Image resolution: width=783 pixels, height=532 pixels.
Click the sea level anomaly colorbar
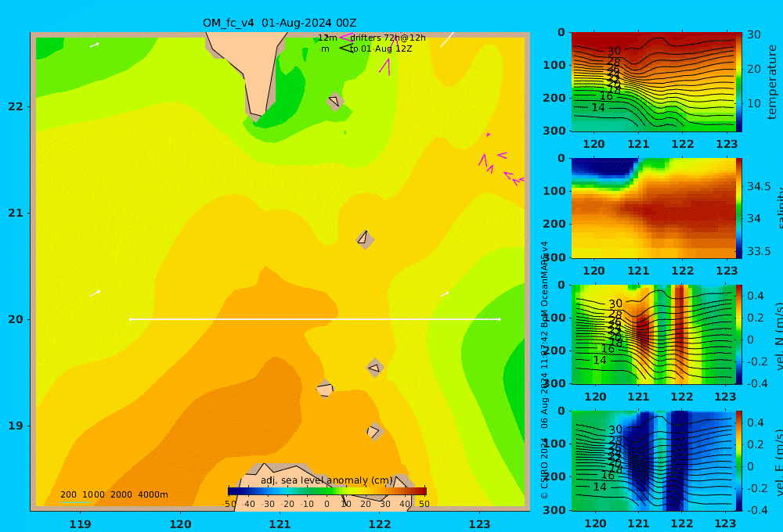327,491
